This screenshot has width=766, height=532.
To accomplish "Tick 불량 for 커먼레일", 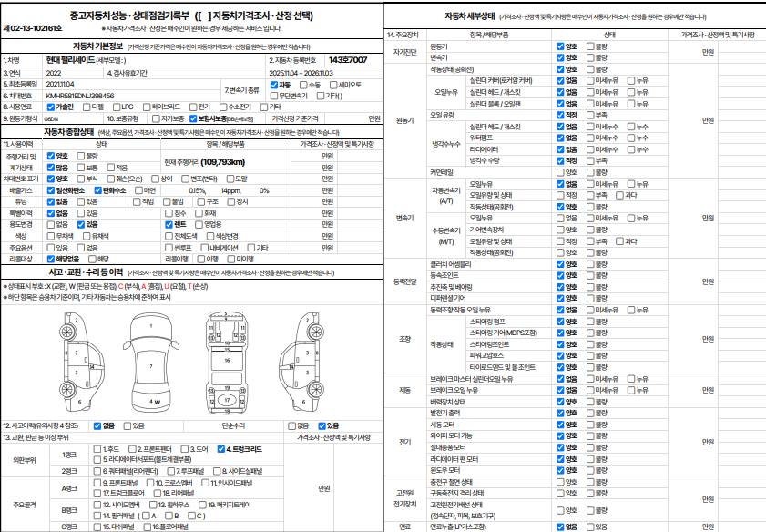I will (590, 172).
